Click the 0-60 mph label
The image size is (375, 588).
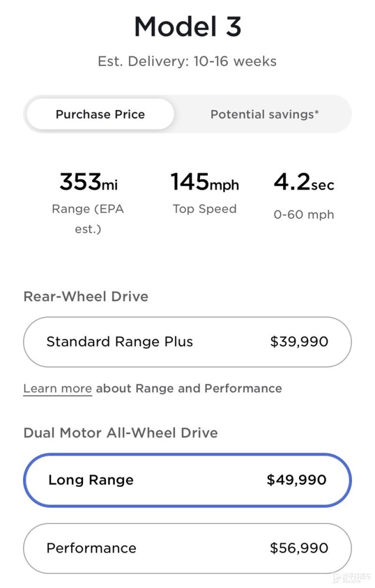pyautogui.click(x=304, y=215)
